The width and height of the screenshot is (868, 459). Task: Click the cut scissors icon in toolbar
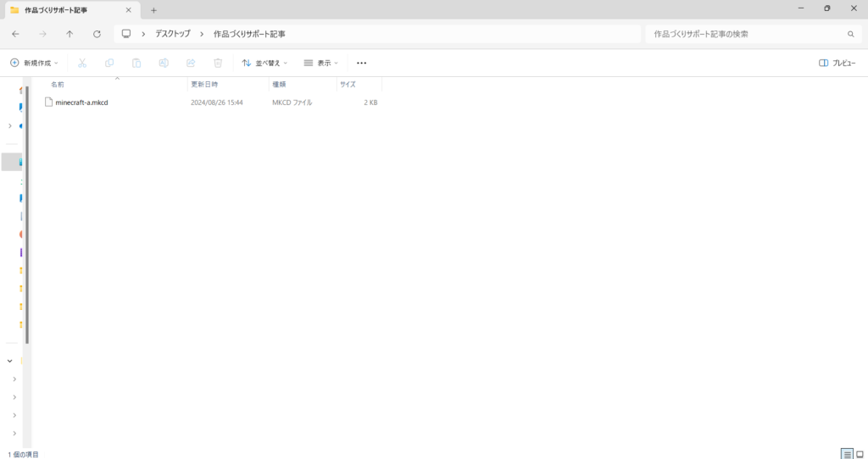(82, 63)
